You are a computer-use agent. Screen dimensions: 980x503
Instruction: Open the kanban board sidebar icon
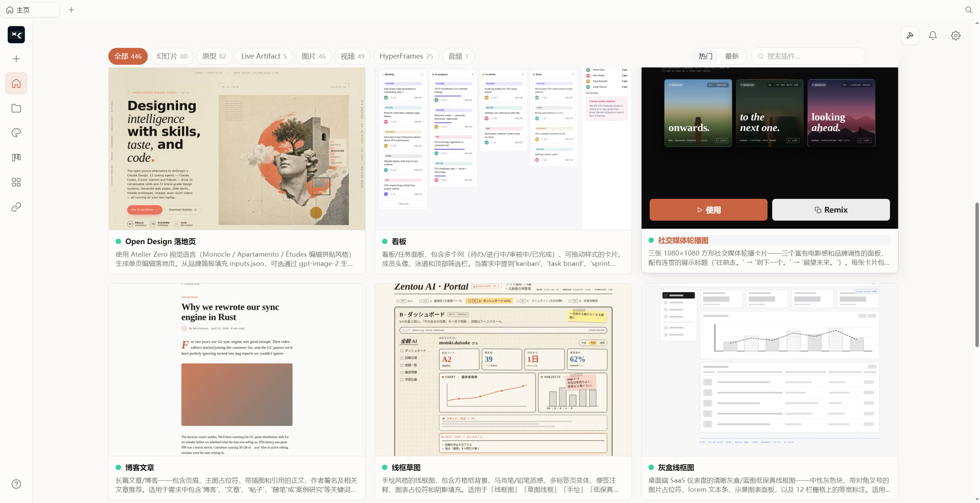coord(16,157)
